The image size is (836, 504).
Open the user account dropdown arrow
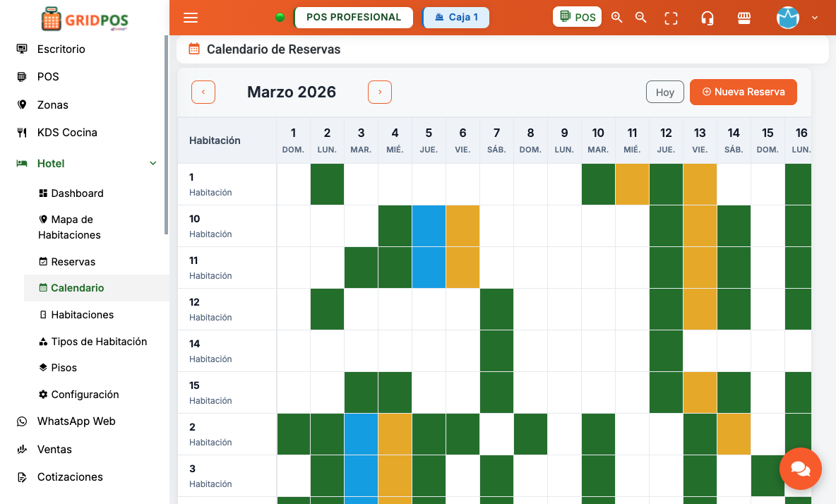tap(814, 18)
